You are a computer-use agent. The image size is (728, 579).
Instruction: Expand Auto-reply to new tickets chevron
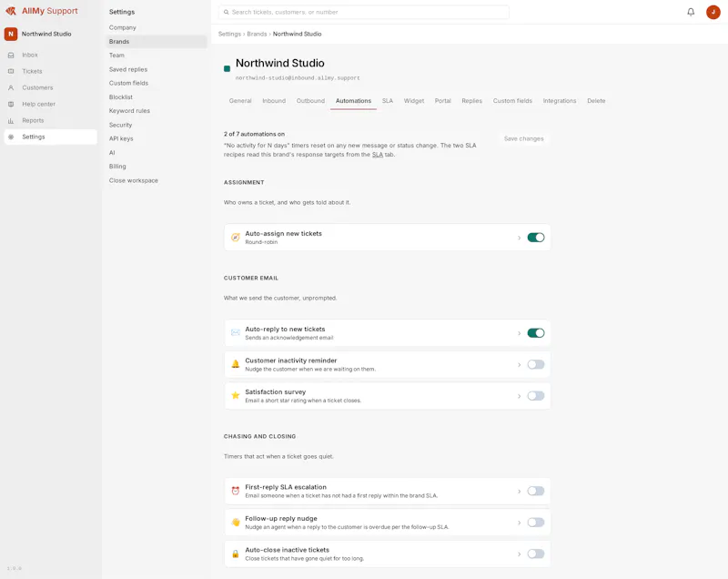(x=519, y=333)
